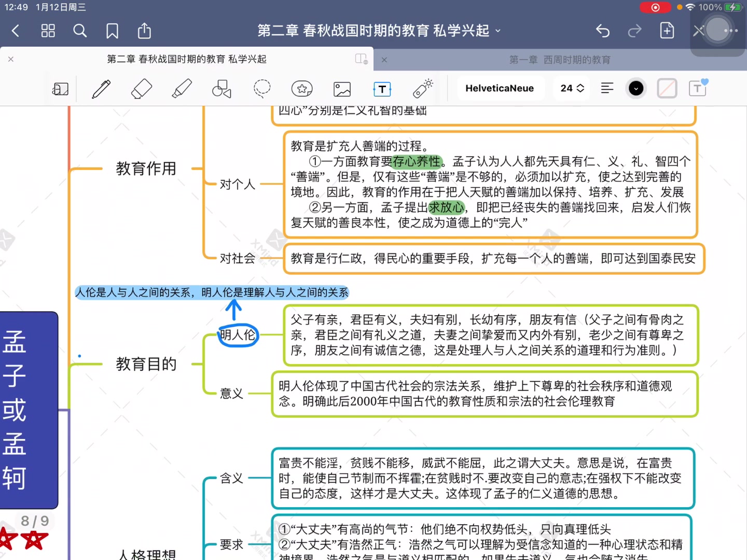The image size is (747, 560).
Task: Tap the 要求 branch label
Action: pyautogui.click(x=231, y=544)
